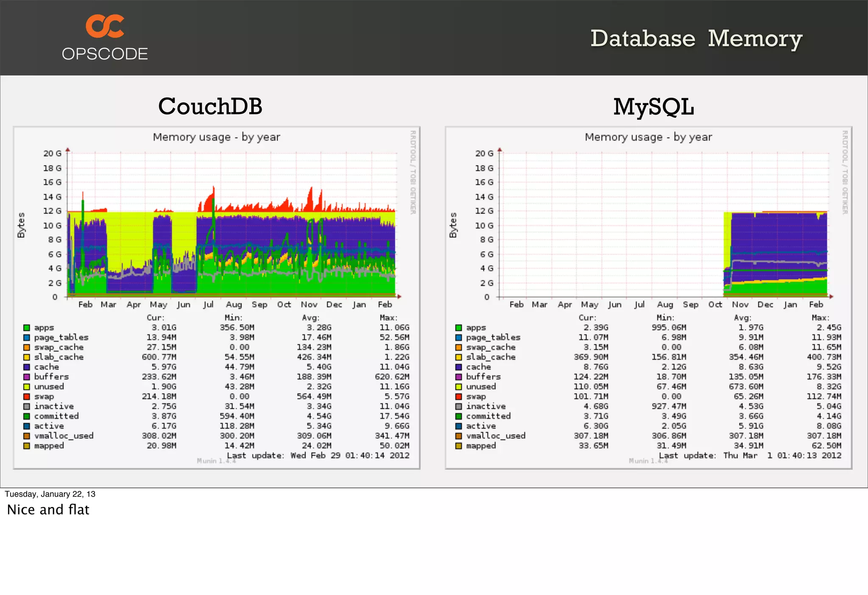Click the MySQL 'Memory usage - by year' title
The width and height of the screenshot is (868, 595).
648,137
